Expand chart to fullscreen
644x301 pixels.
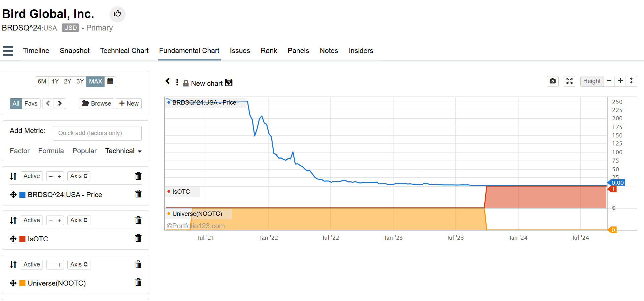[x=569, y=81]
